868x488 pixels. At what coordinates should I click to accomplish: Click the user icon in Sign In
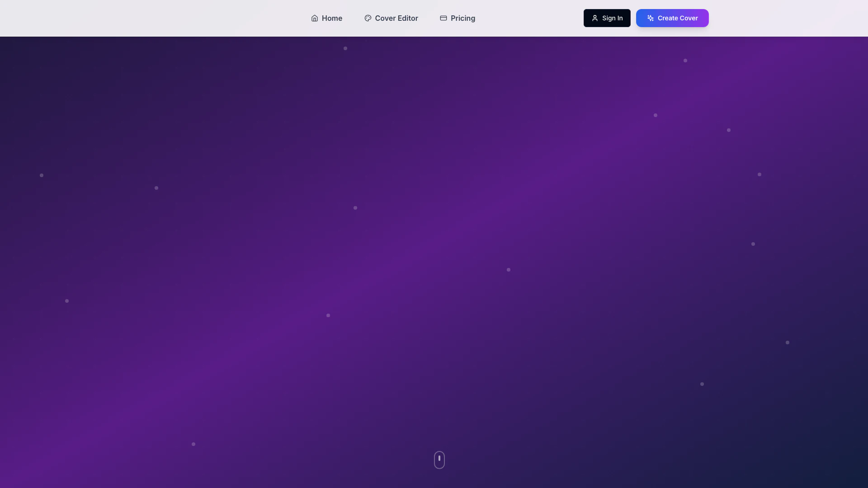coord(595,18)
